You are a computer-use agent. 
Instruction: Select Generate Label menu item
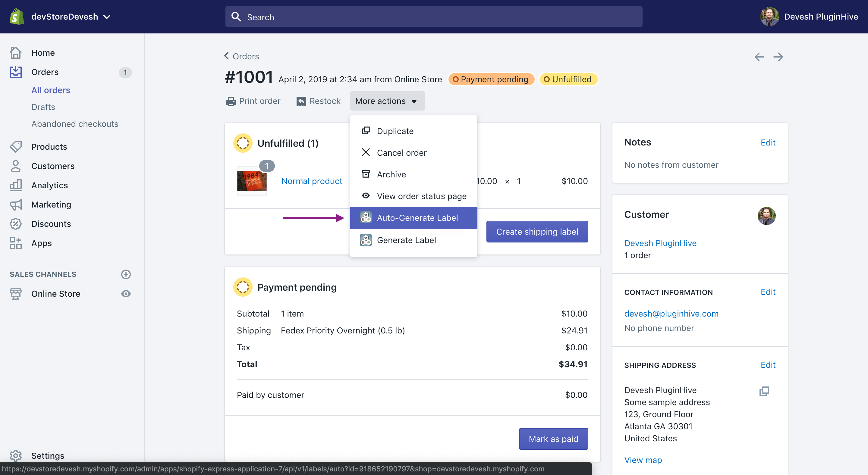point(414,240)
